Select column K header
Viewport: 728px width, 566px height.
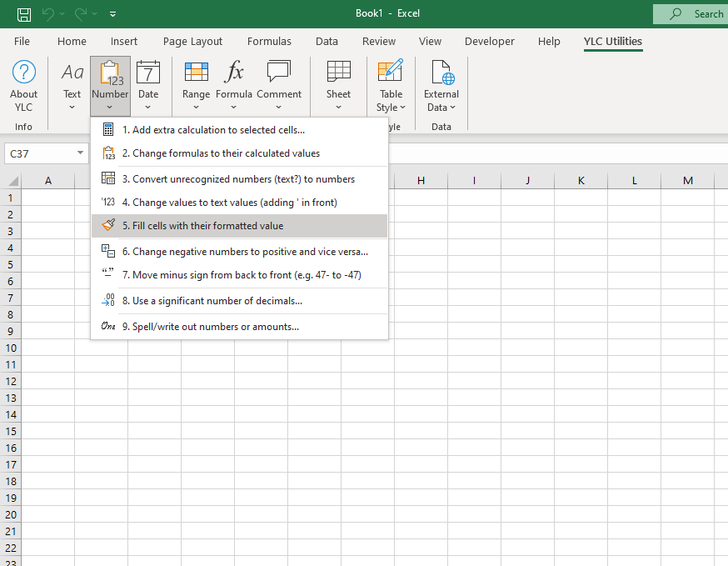(x=581, y=181)
